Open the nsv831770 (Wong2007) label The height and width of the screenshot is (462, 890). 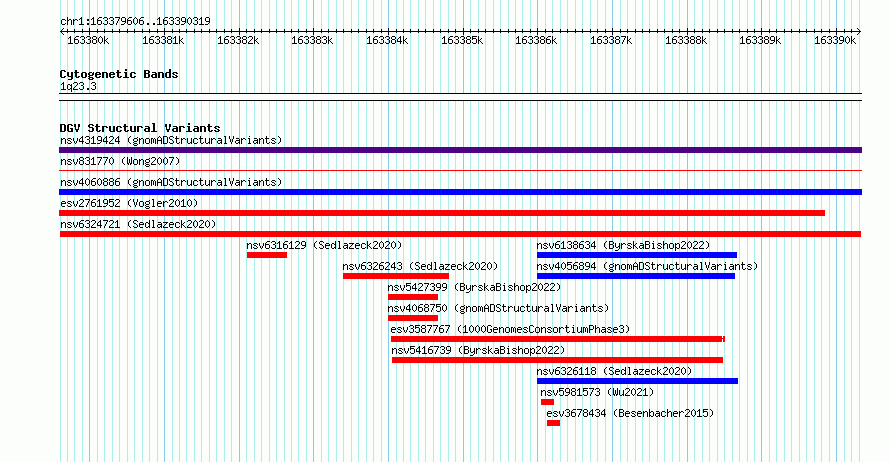pos(120,161)
